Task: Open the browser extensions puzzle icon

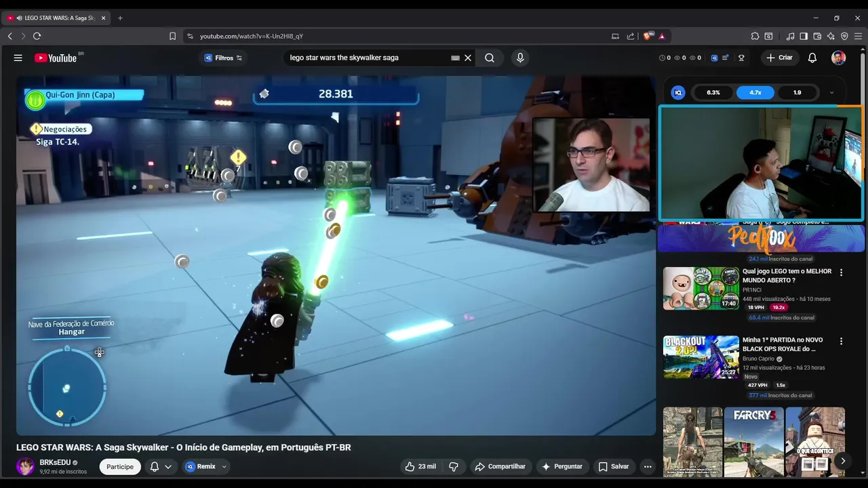Action: pyautogui.click(x=755, y=36)
